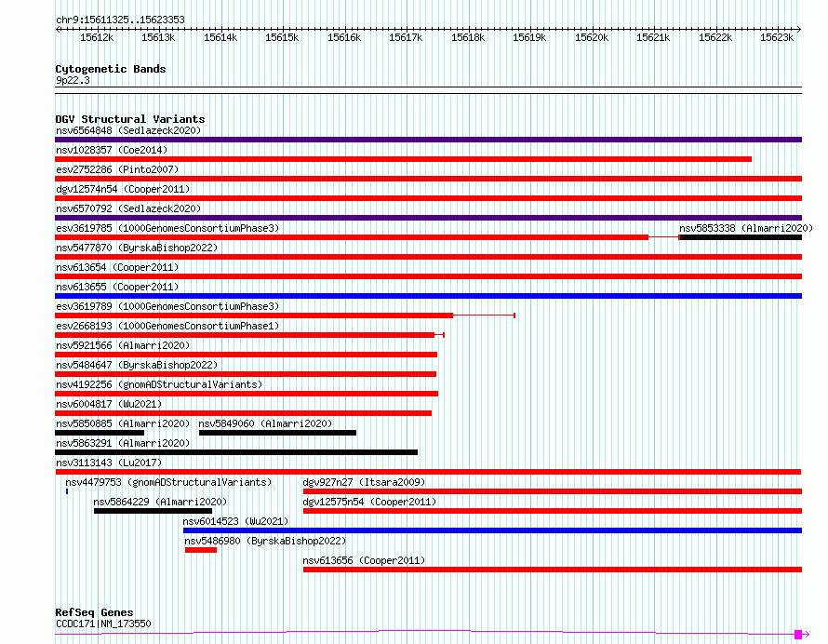Viewport: 828px width, 644px height.
Task: Click the esv3619789 thin confidence-interval end tick
Action: 514,315
